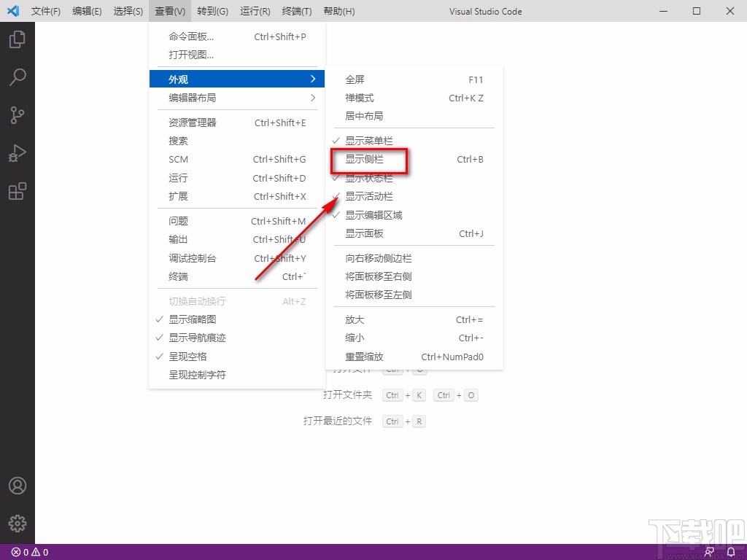Open the Search icon in activity bar

pos(18,77)
